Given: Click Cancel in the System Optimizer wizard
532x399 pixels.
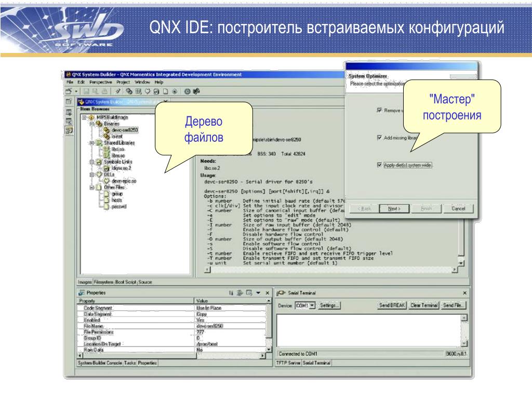Looking at the screenshot, I should (458, 209).
